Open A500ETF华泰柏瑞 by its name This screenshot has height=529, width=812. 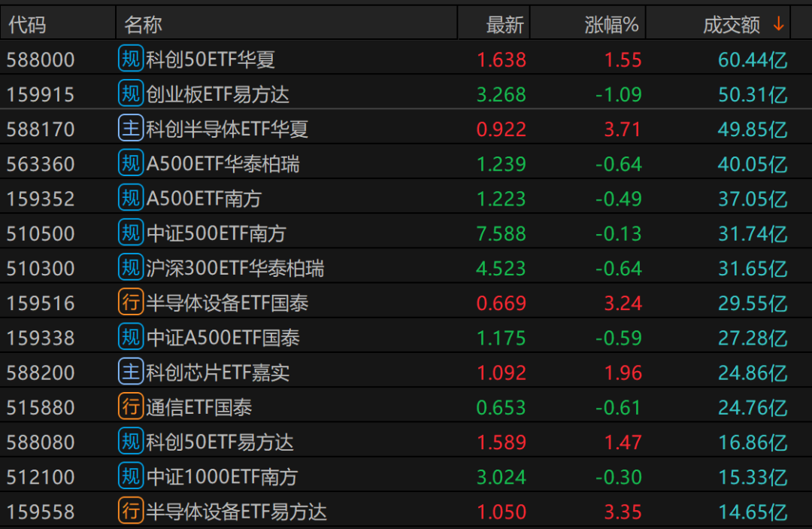click(x=223, y=164)
